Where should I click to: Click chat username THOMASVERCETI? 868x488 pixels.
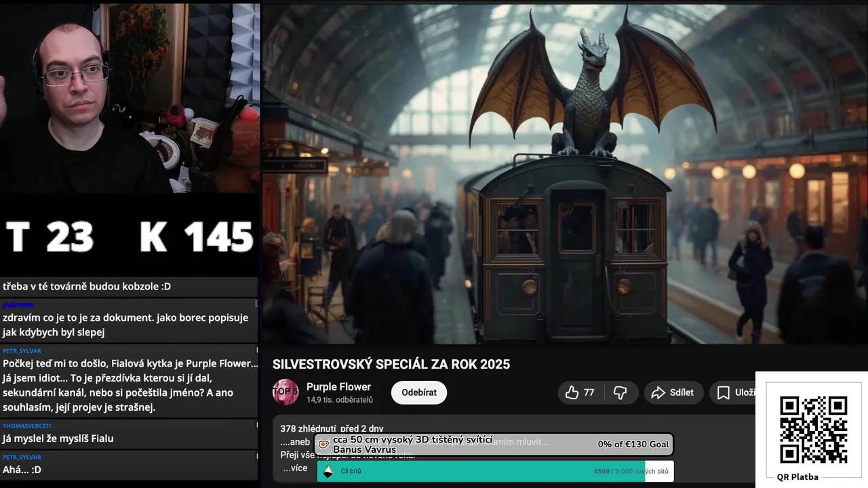pyautogui.click(x=26, y=426)
